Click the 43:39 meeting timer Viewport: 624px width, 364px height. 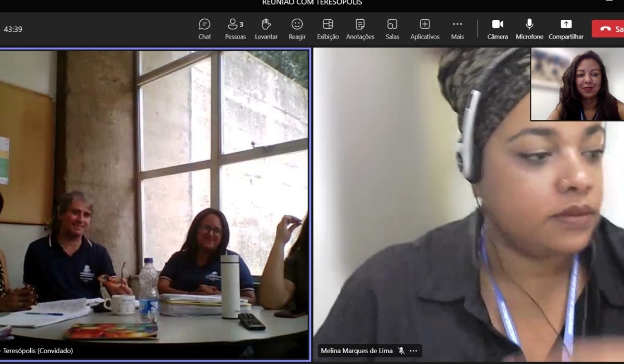coord(13,29)
